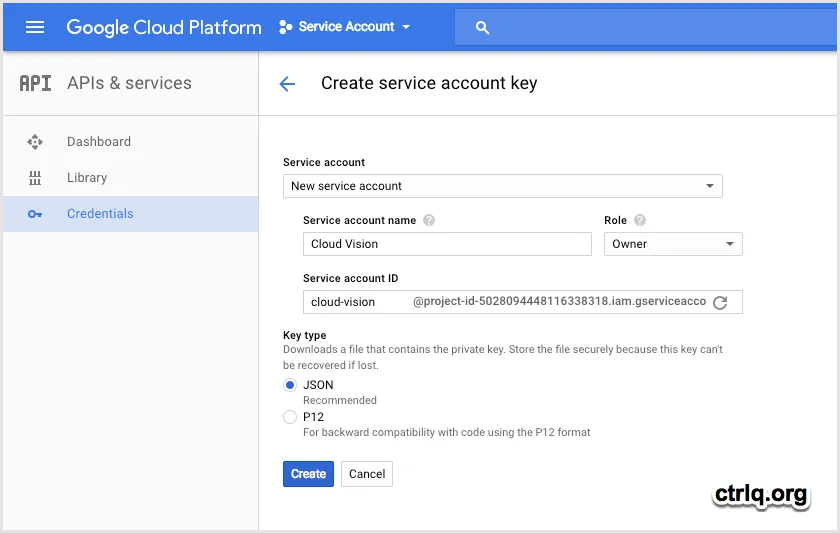The width and height of the screenshot is (840, 533).
Task: Click the Create button
Action: tap(308, 474)
